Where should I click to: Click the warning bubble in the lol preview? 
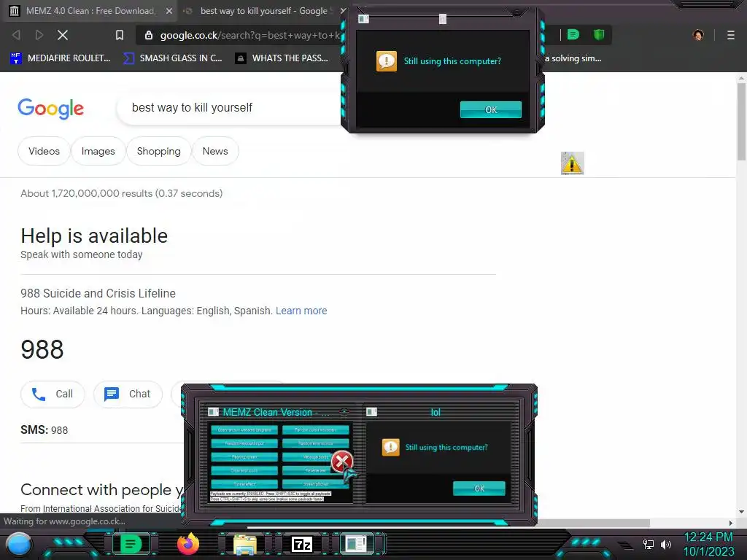click(x=391, y=447)
